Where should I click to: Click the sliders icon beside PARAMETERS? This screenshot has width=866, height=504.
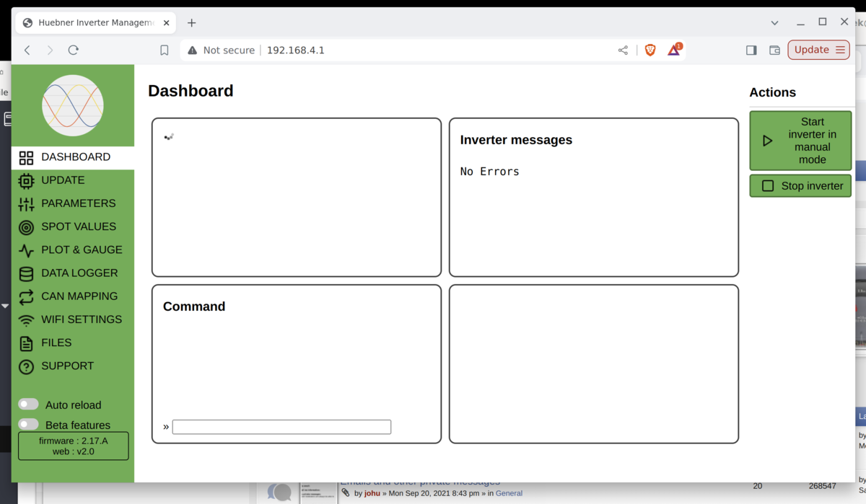26,203
